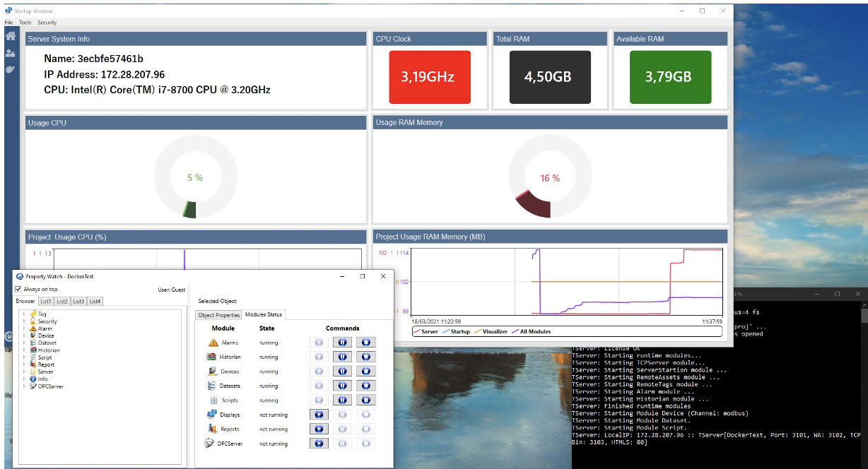Start the Reports module
The image size is (868, 469).
pyautogui.click(x=319, y=429)
